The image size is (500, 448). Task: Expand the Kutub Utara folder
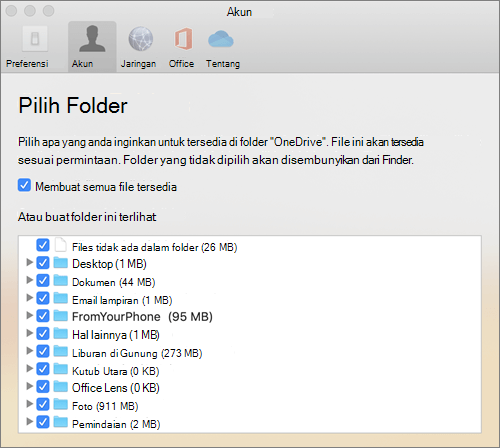[30, 369]
